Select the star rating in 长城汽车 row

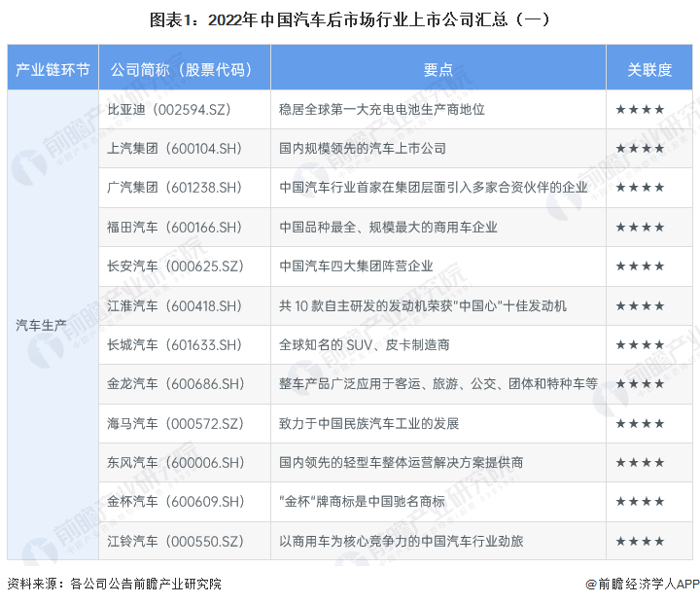coord(640,345)
